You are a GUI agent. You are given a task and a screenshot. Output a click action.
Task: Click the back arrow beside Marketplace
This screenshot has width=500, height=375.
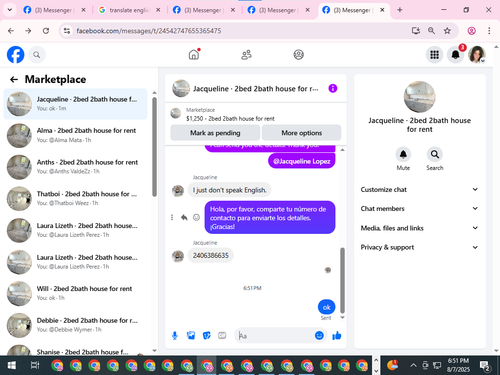tap(14, 79)
